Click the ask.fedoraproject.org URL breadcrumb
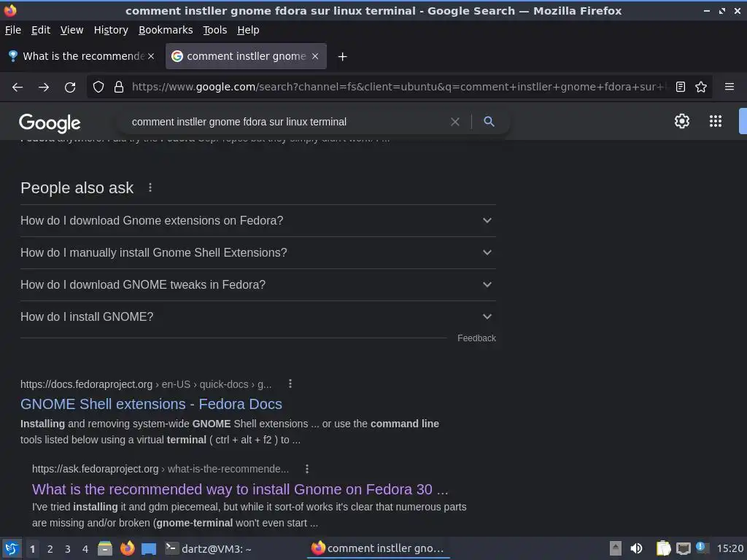This screenshot has width=747, height=560. (x=160, y=469)
